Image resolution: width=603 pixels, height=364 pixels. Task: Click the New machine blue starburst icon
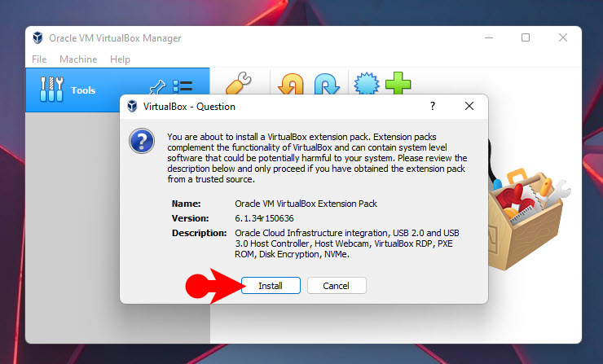(x=367, y=83)
